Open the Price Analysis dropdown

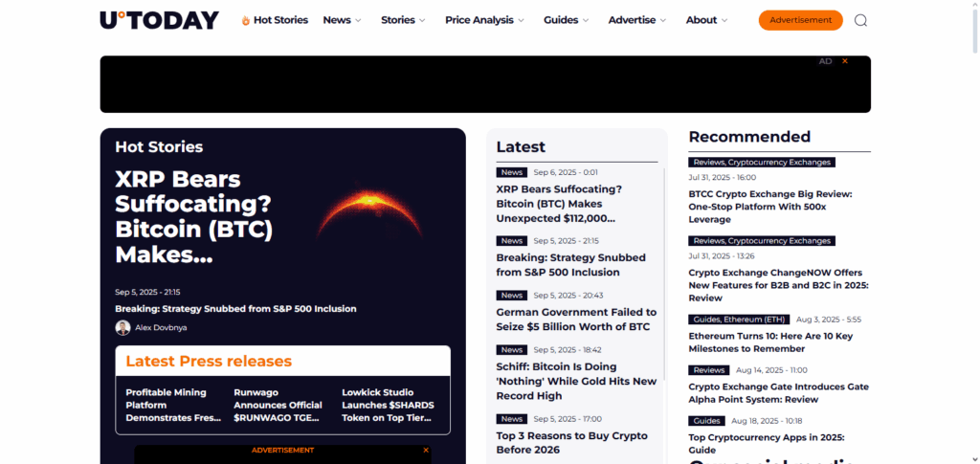(484, 20)
